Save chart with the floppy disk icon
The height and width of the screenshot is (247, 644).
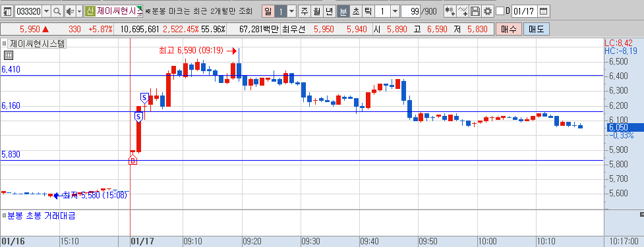(x=475, y=11)
